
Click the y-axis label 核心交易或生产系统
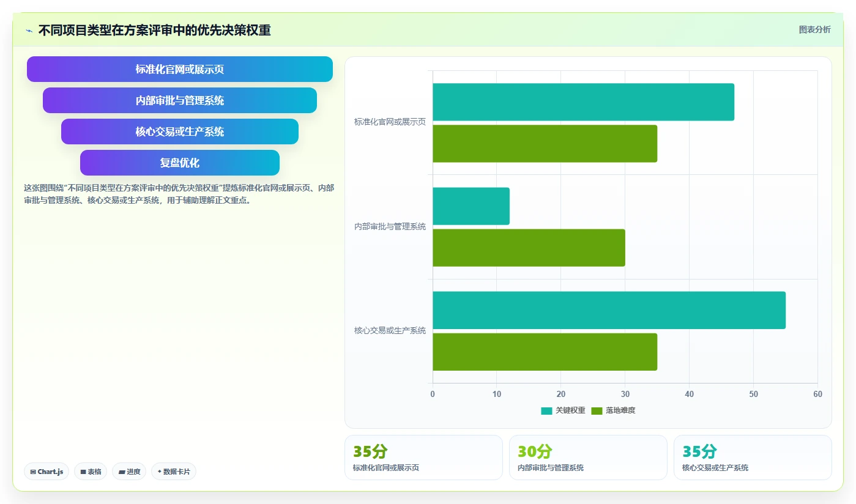coord(390,331)
